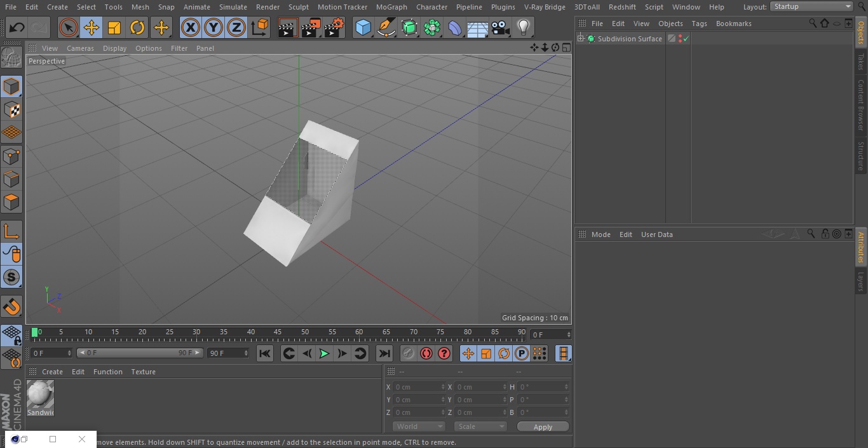
Task: Click the Make Editable icon
Action: click(x=11, y=57)
